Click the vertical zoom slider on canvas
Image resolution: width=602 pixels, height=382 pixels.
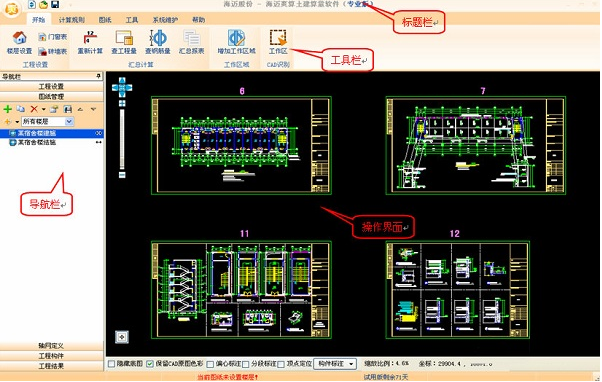tap(122, 139)
